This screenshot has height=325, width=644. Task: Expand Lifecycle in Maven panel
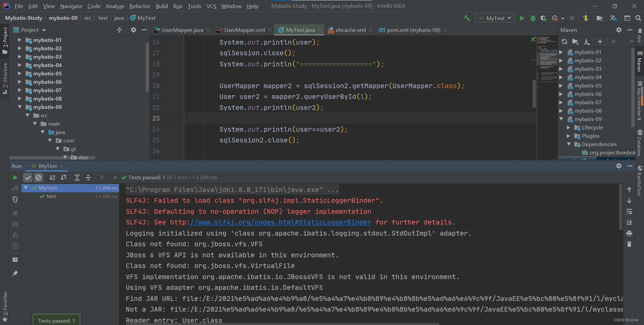pyautogui.click(x=569, y=128)
